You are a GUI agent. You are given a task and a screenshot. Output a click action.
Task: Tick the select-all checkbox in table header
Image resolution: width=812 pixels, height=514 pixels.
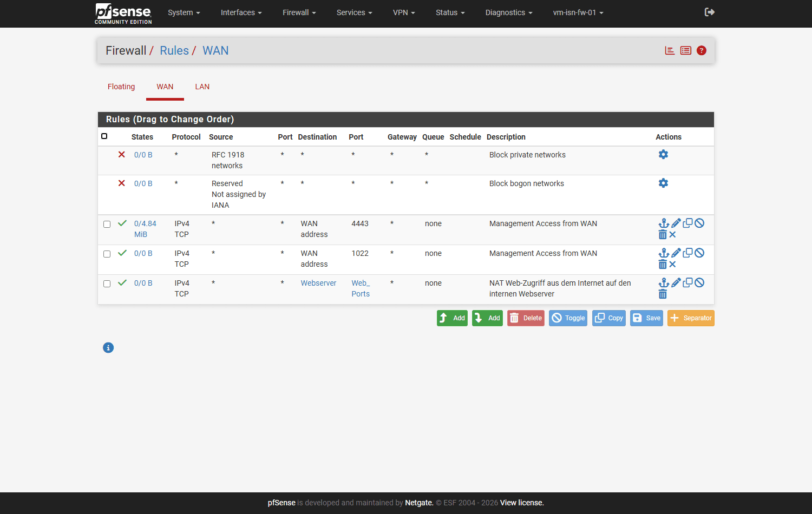(104, 136)
